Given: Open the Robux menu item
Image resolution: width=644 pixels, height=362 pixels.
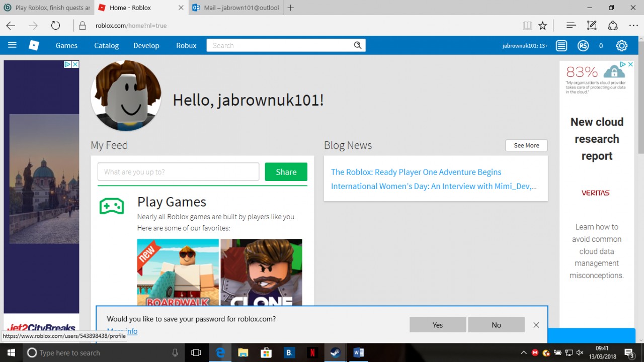Looking at the screenshot, I should [x=186, y=45].
